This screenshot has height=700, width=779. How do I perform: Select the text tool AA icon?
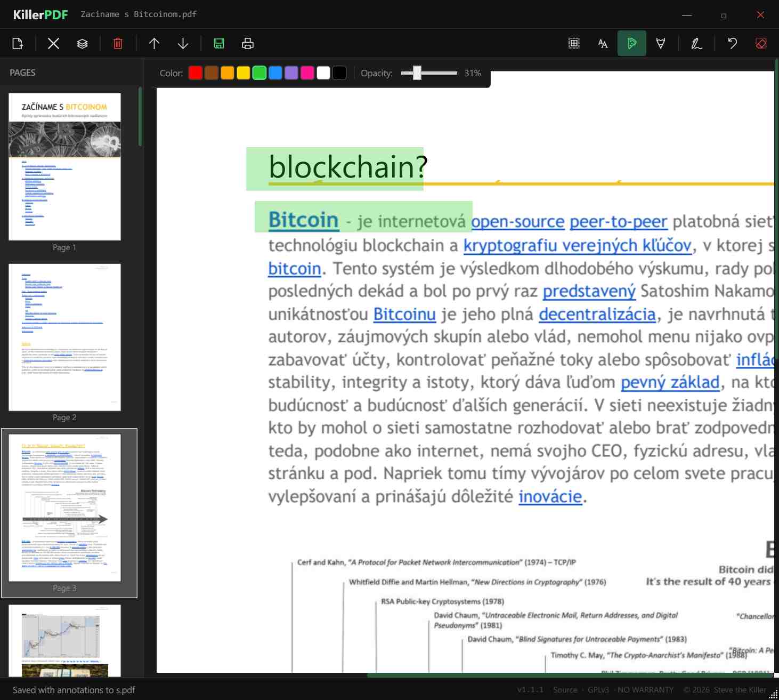603,44
